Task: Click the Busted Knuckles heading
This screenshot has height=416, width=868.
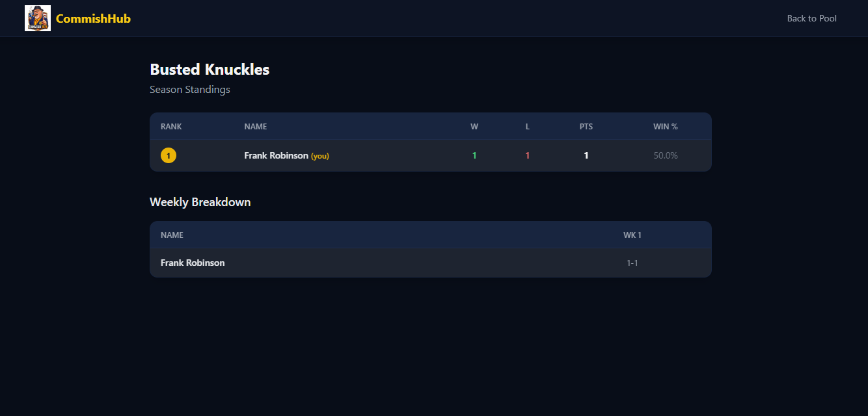Action: [210, 70]
